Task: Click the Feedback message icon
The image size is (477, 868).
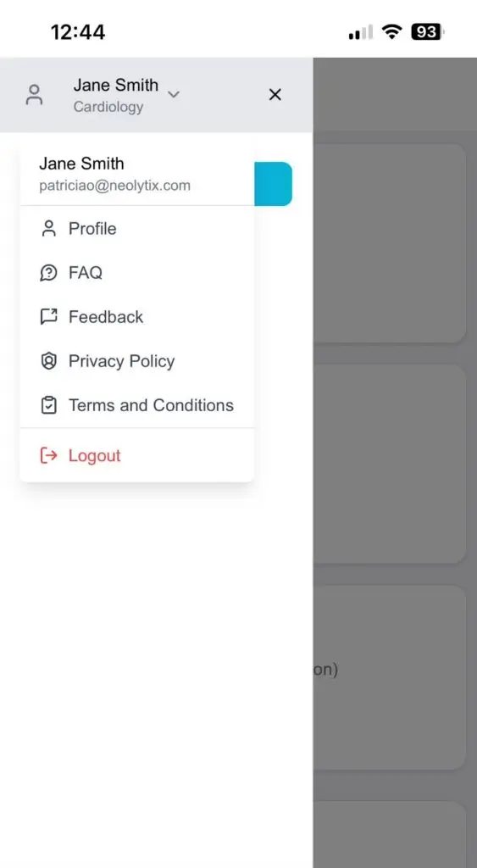Action: (x=48, y=317)
